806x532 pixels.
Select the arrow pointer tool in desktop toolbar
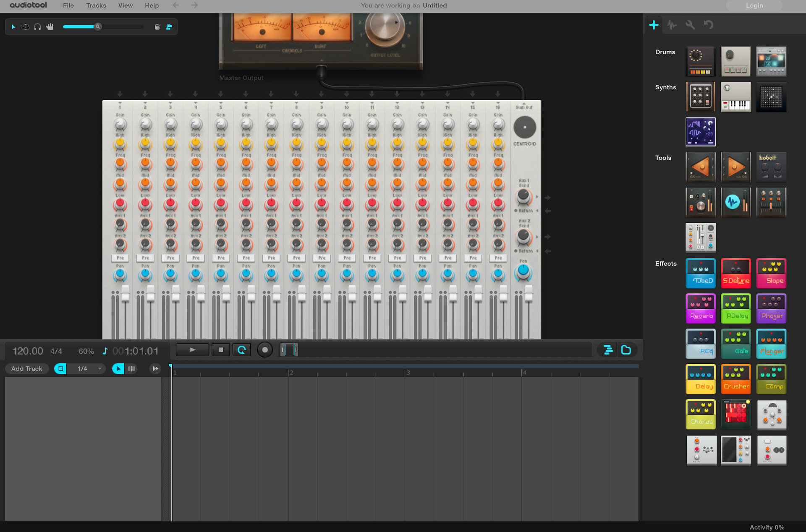[13, 27]
